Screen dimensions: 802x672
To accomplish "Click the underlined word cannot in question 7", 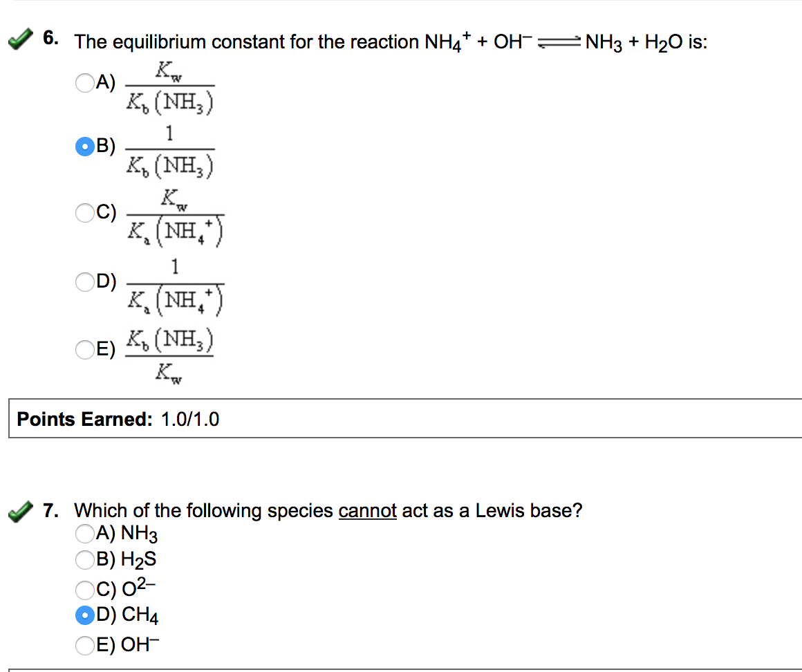I will point(367,510).
